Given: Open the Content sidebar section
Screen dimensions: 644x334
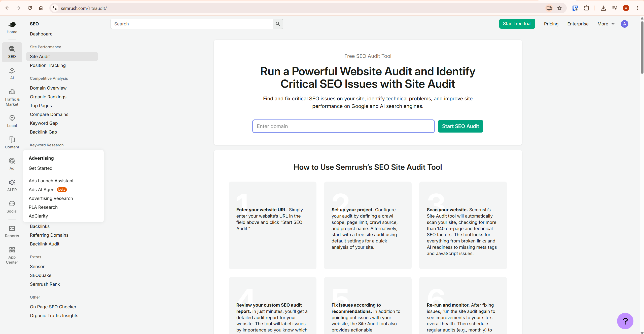Looking at the screenshot, I should (x=12, y=143).
